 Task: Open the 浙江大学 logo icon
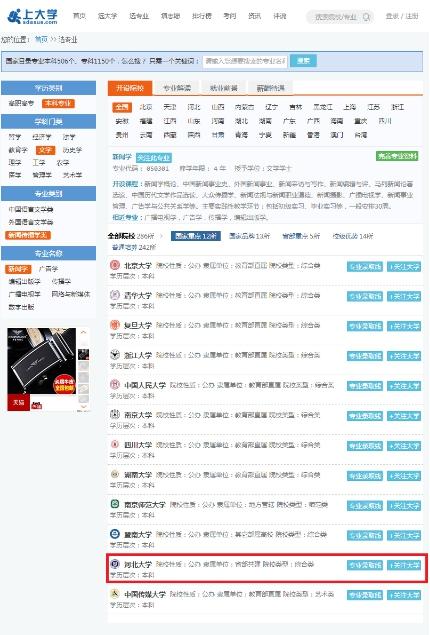click(x=115, y=355)
